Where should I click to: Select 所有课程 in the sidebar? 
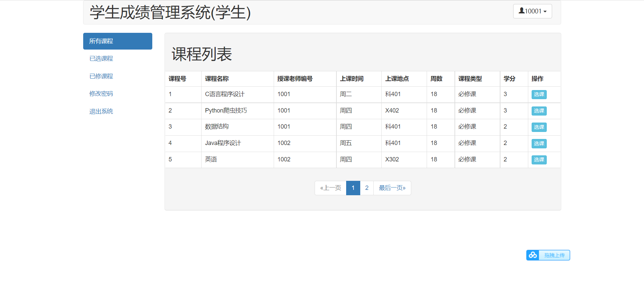coord(118,41)
